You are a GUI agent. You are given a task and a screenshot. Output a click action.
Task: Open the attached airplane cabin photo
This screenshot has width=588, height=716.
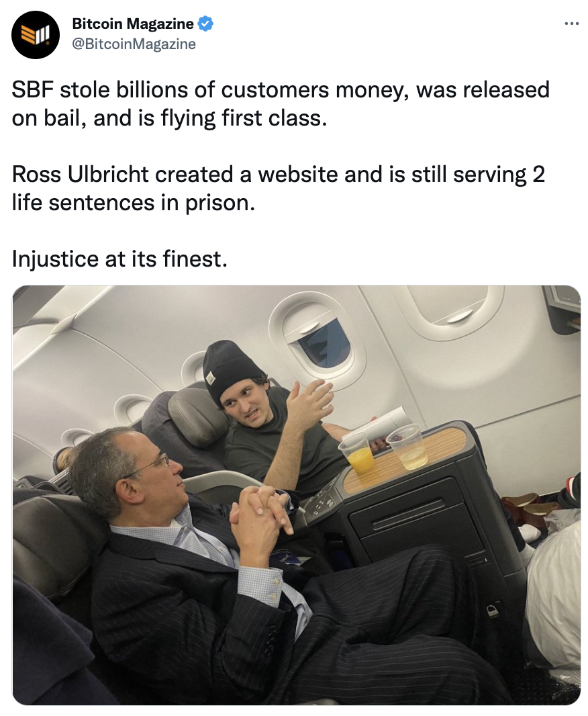pos(297,495)
